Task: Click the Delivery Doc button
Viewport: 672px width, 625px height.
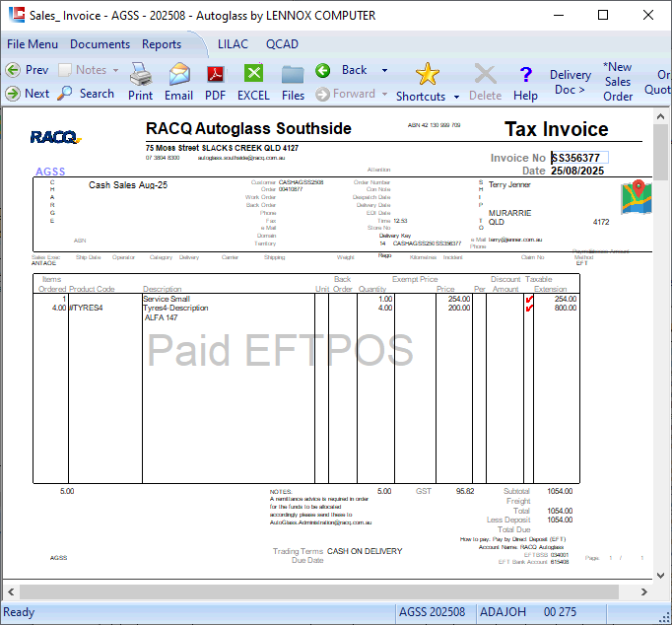Action: [x=570, y=82]
